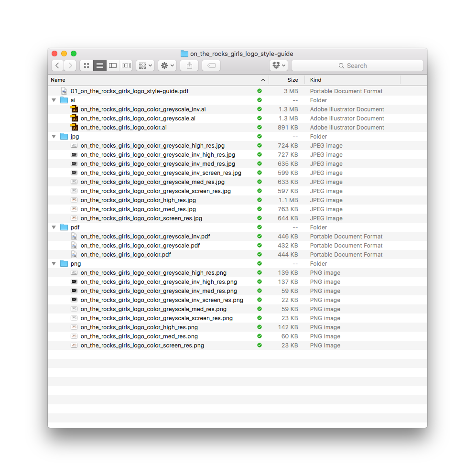476x476 pixels.
Task: Collapse the ai folder disclosure triangle
Action: [54, 100]
